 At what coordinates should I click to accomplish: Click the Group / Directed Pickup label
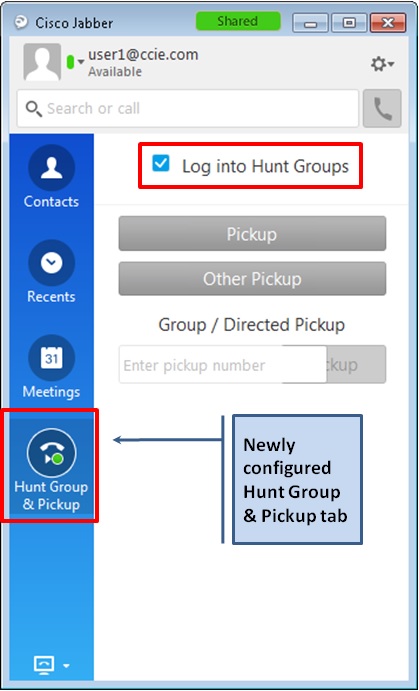[x=252, y=325]
